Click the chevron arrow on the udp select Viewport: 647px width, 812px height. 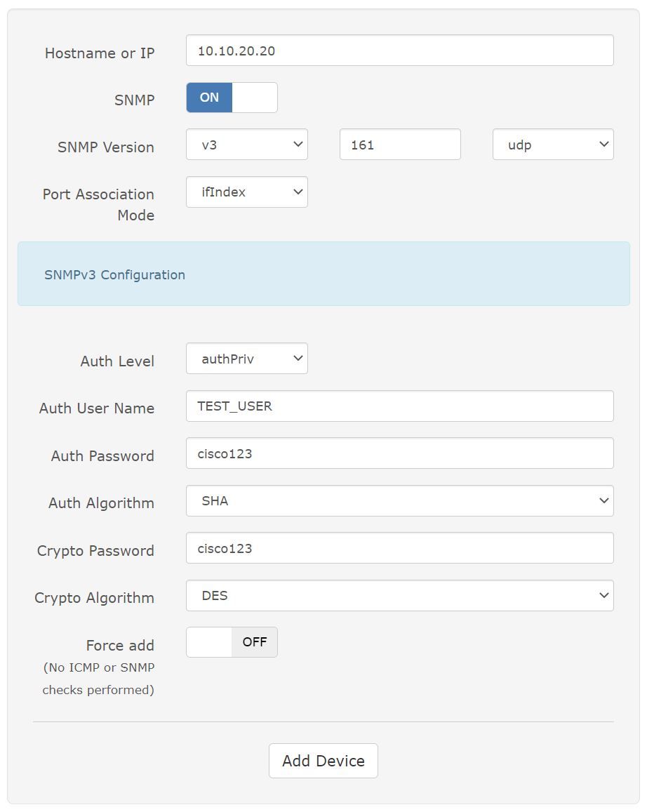click(x=603, y=145)
